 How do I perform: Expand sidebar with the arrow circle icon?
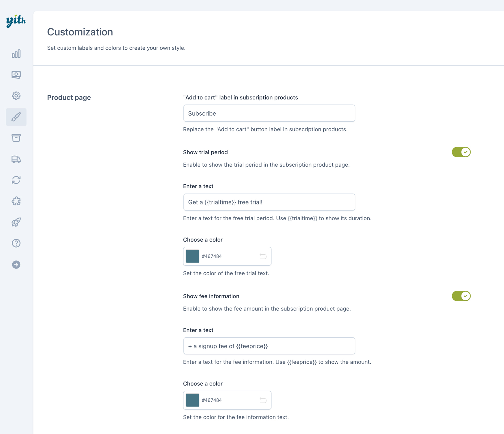click(16, 264)
